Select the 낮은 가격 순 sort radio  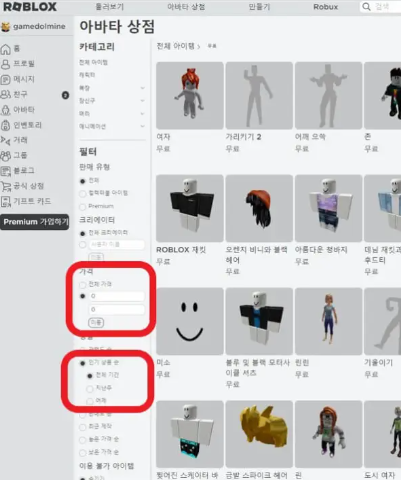tap(82, 453)
